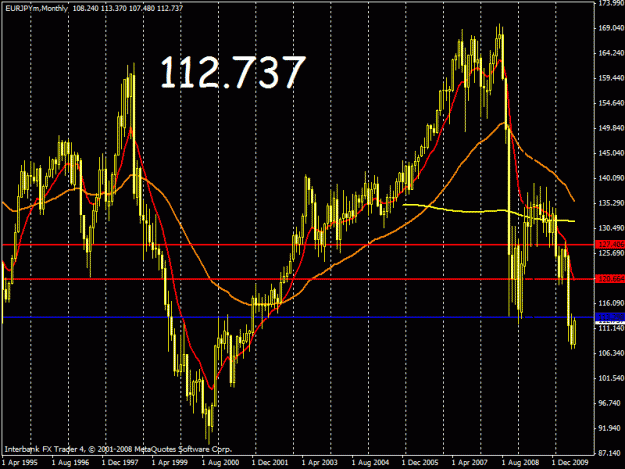Click the 149.840 price axis label
The width and height of the screenshot is (625, 469).
[611, 128]
